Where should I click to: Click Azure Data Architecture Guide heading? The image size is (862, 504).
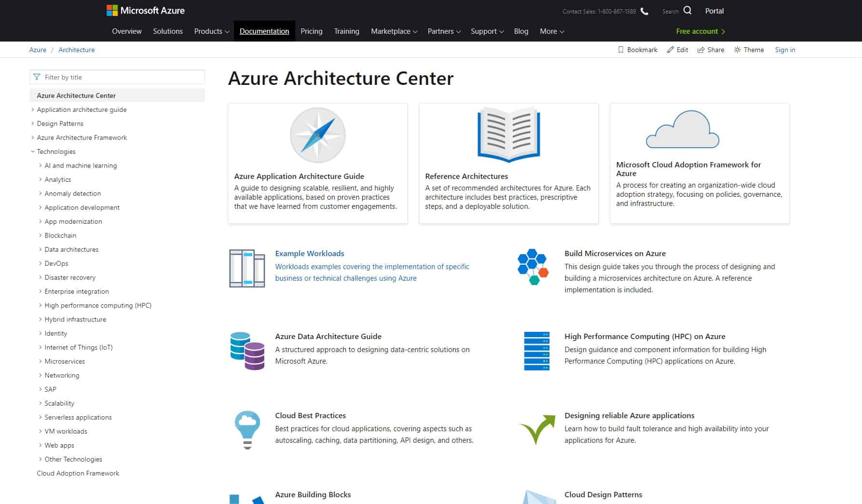(x=328, y=336)
